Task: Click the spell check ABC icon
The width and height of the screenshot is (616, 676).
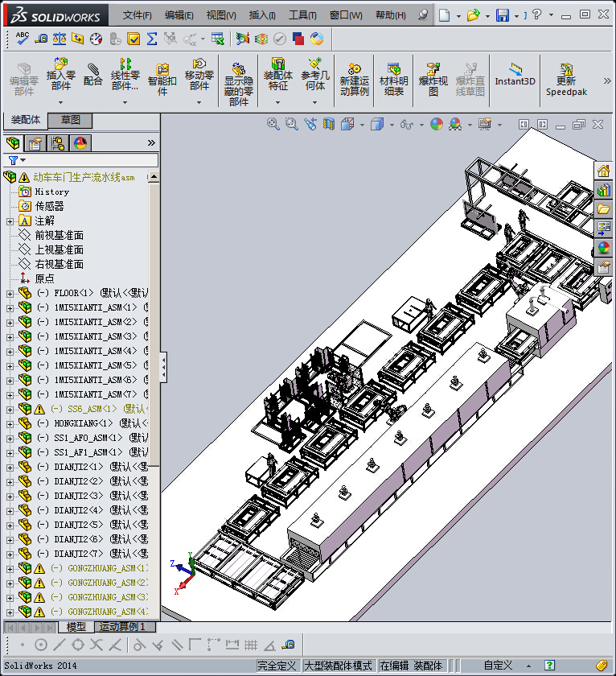Action: coord(23,39)
